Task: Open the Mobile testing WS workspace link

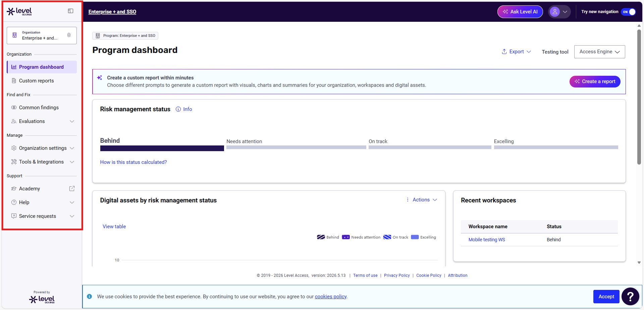Action: click(487, 240)
